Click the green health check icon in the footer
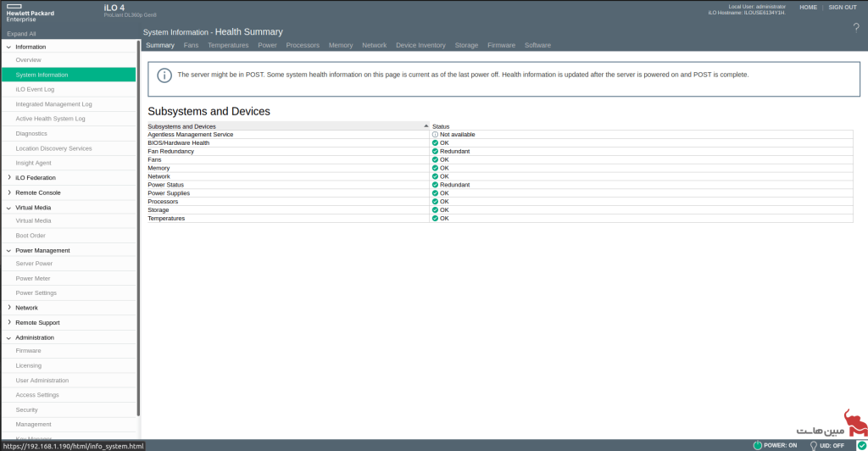868x451 pixels. (x=862, y=445)
